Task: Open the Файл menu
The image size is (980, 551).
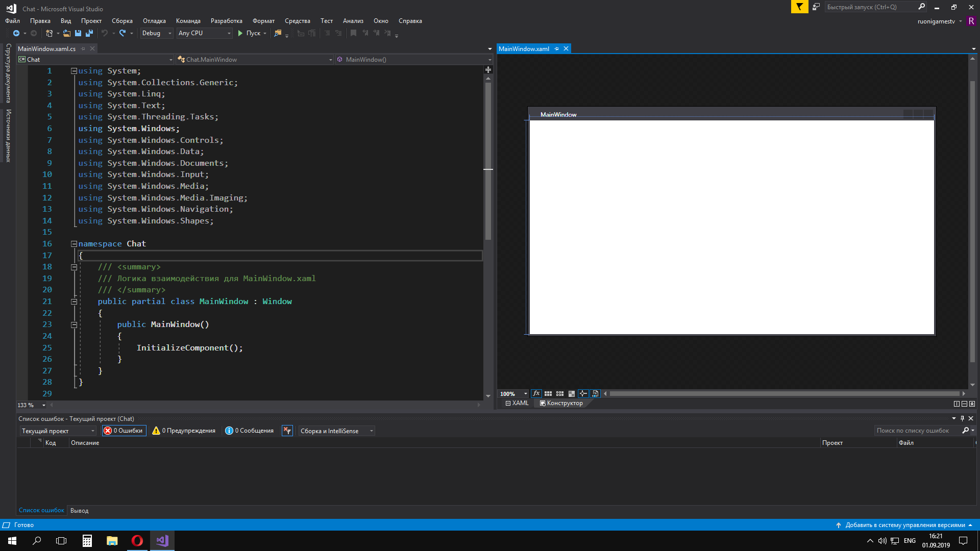Action: [13, 21]
